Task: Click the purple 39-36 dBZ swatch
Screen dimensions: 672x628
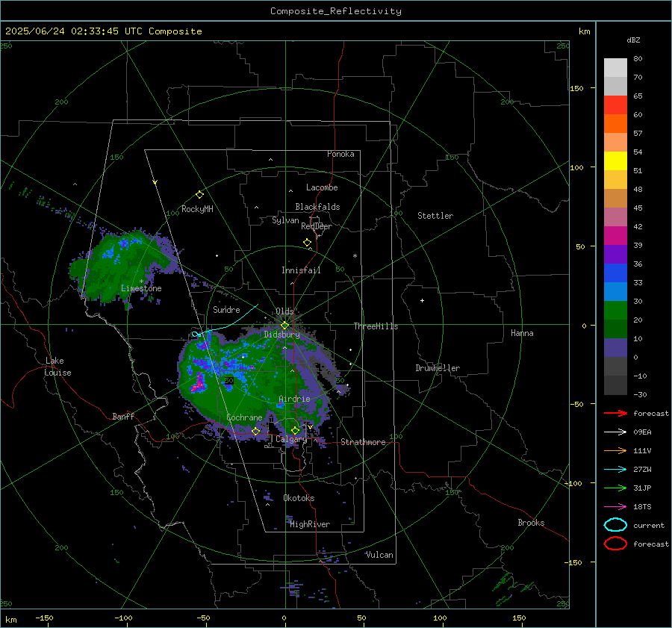Action: coord(615,255)
